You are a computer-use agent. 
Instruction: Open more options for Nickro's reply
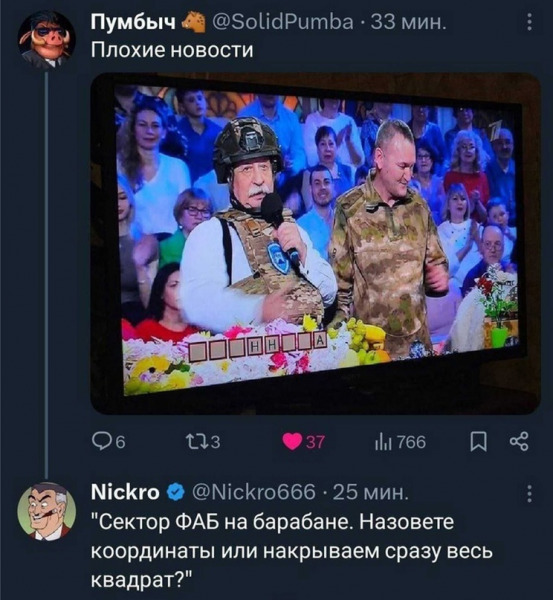[529, 494]
